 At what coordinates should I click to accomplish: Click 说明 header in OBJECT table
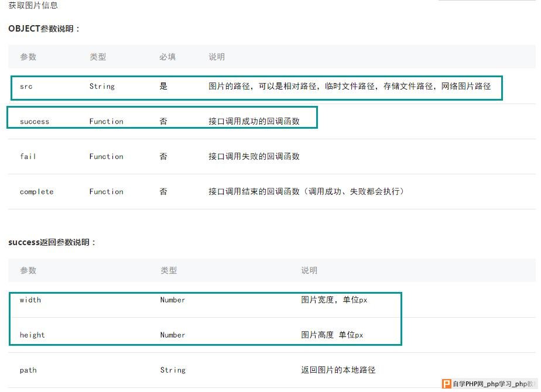pyautogui.click(x=217, y=57)
